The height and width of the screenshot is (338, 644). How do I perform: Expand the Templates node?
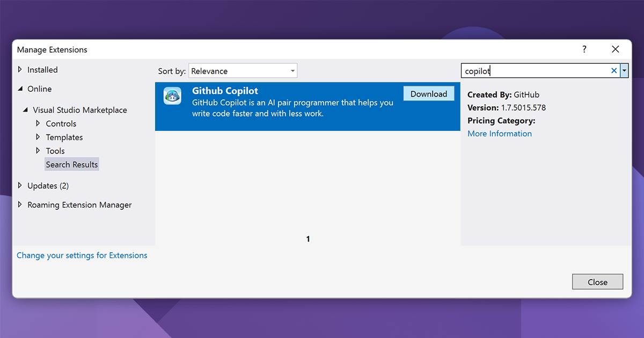point(38,137)
